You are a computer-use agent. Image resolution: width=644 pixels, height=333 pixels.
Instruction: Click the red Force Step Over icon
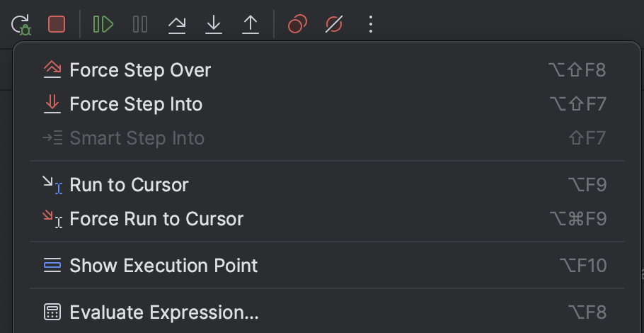[52, 69]
